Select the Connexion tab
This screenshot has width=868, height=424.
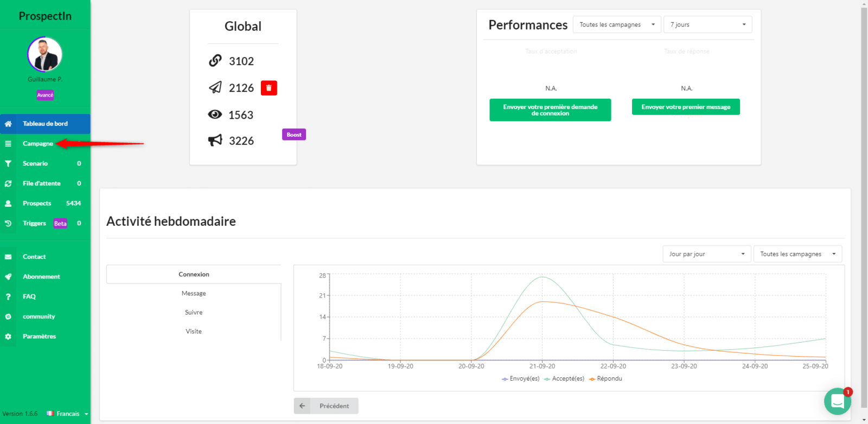[194, 274]
